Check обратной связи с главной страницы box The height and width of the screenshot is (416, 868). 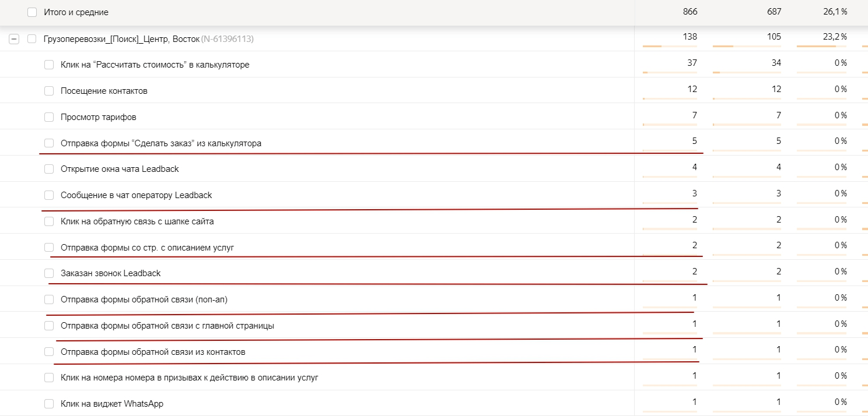coord(49,326)
